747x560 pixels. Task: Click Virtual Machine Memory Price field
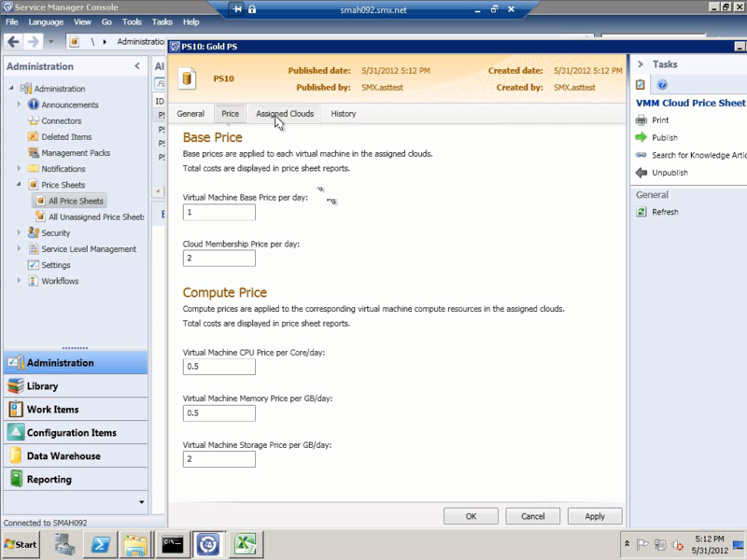219,413
